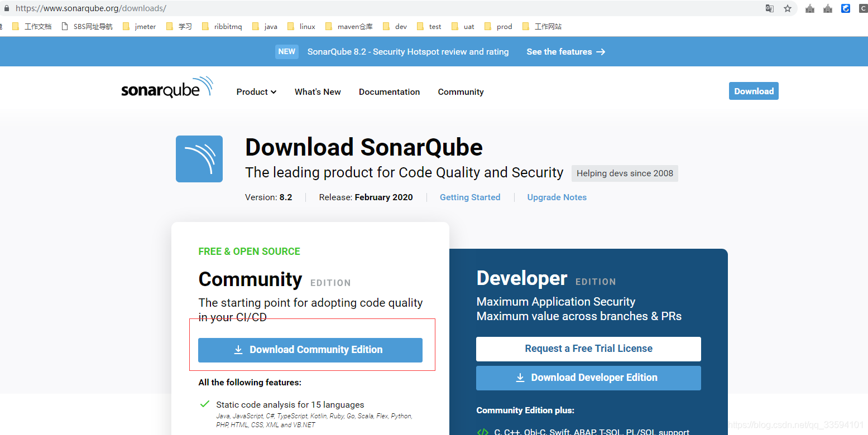Image resolution: width=868 pixels, height=435 pixels.
Task: Open the maven仓库 bookmark folder
Action: [349, 26]
